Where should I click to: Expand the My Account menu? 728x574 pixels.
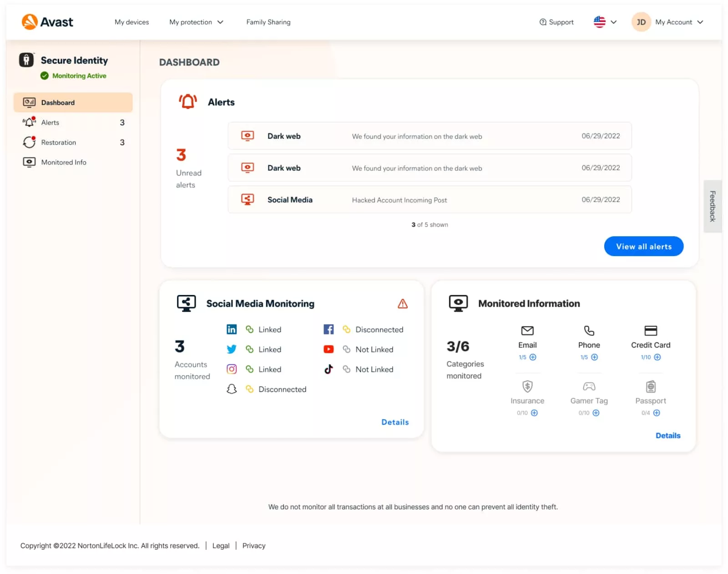pyautogui.click(x=679, y=22)
